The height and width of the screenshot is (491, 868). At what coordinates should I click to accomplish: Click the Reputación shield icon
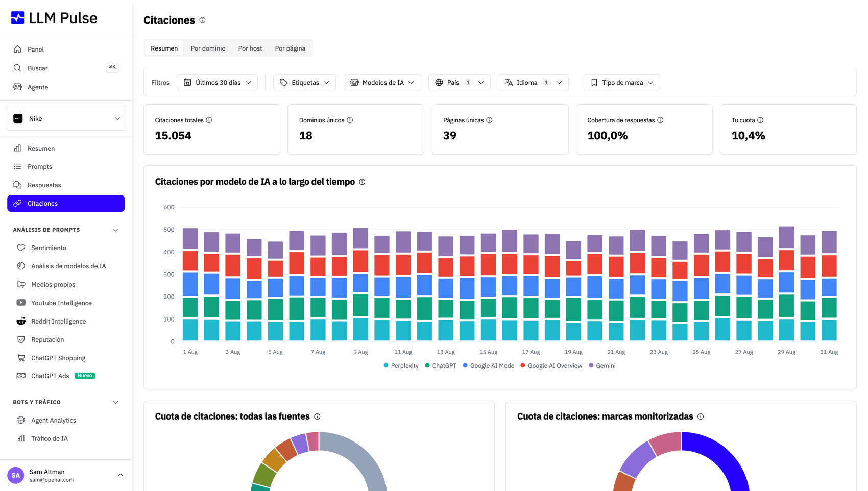point(21,339)
